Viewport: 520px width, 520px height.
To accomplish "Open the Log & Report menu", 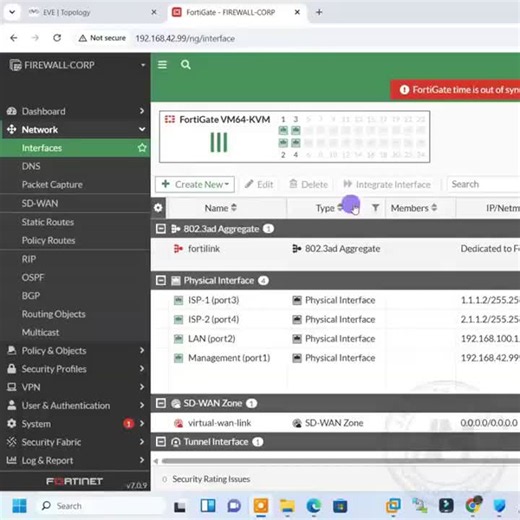I will tap(75, 460).
